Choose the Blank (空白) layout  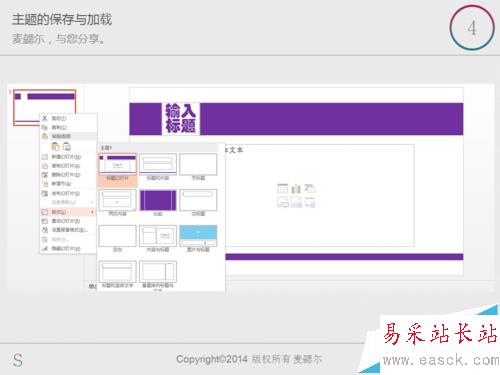(117, 239)
